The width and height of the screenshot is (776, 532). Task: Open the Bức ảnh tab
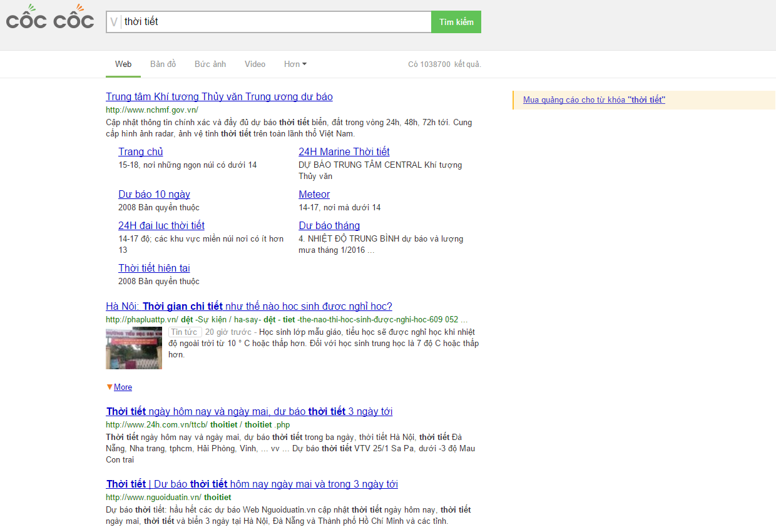point(210,64)
